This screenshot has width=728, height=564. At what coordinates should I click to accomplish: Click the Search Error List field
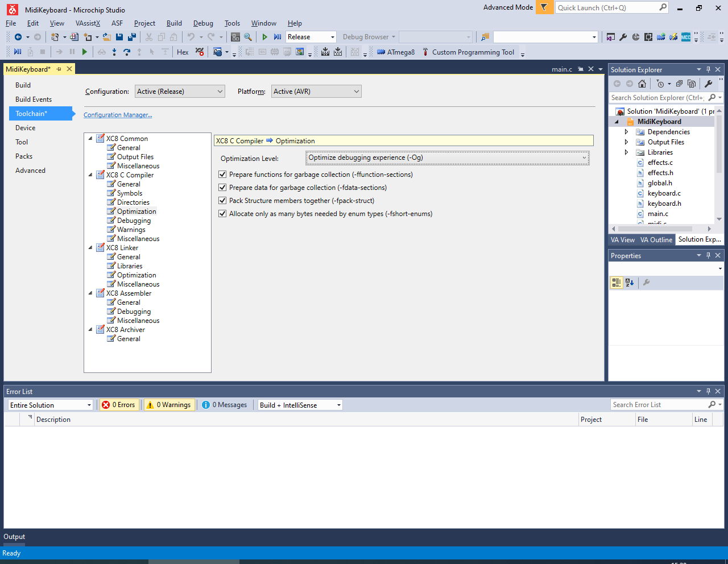[659, 405]
